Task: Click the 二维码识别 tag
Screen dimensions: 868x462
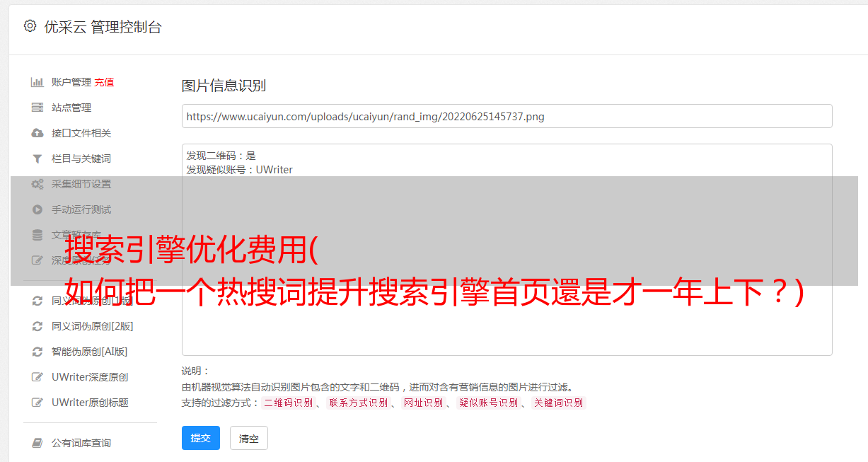Action: [288, 403]
